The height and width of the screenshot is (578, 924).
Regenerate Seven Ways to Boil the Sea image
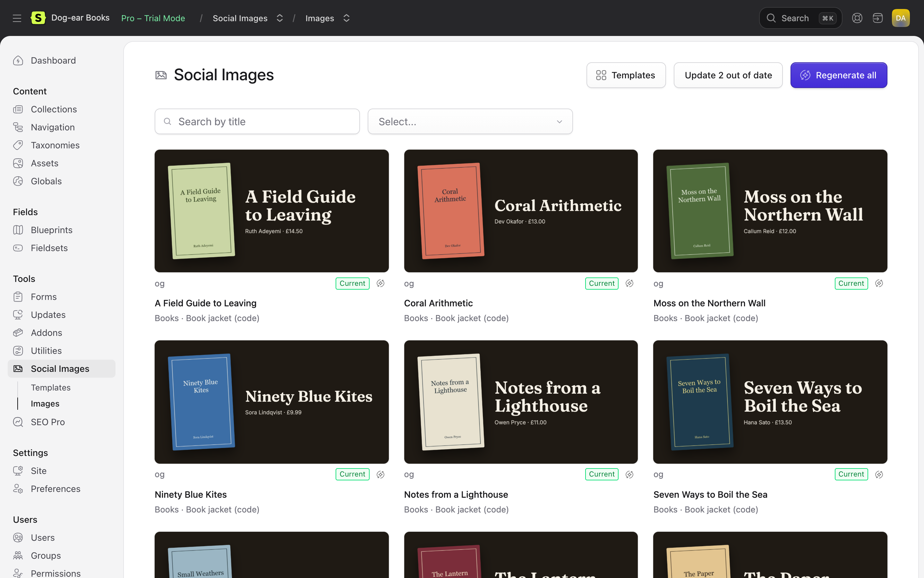pyautogui.click(x=879, y=474)
